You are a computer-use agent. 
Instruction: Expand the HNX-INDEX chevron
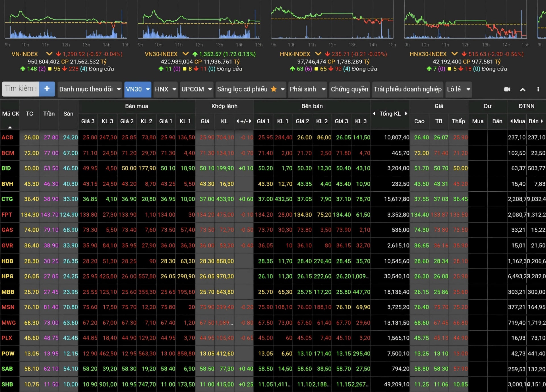(318, 54)
